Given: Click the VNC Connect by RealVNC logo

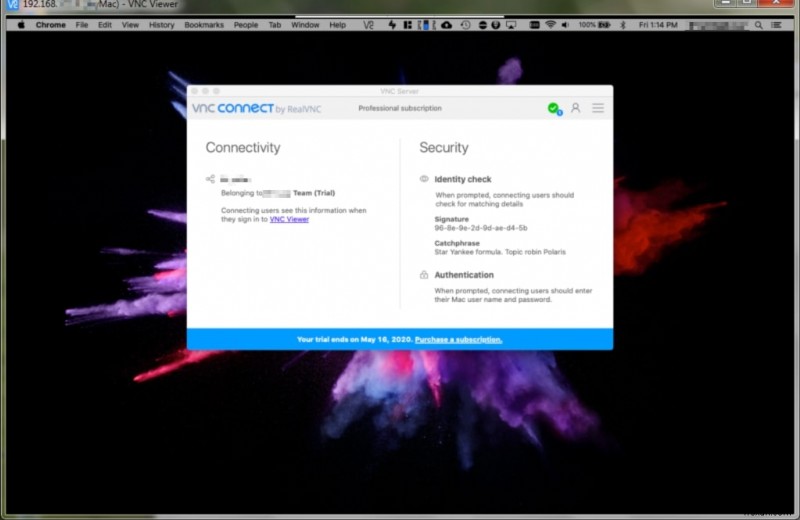Looking at the screenshot, I should click(x=257, y=109).
